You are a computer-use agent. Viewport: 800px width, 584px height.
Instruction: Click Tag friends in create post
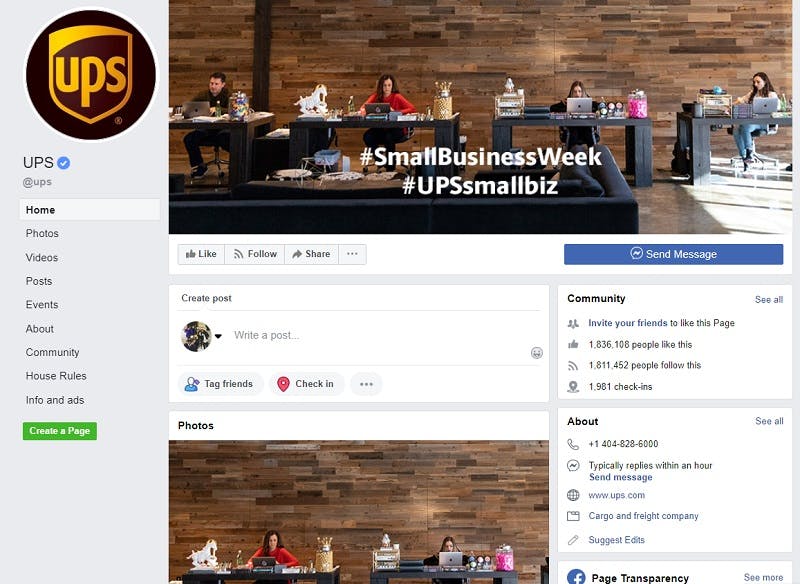point(220,384)
